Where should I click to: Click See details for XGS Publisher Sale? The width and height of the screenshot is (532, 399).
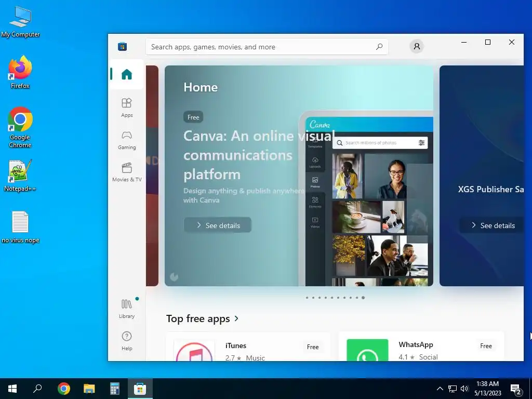coord(492,225)
